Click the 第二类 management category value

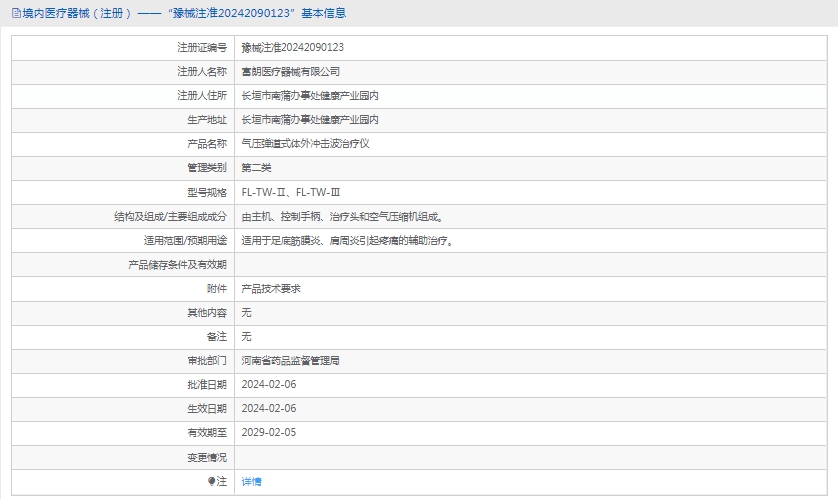256,167
